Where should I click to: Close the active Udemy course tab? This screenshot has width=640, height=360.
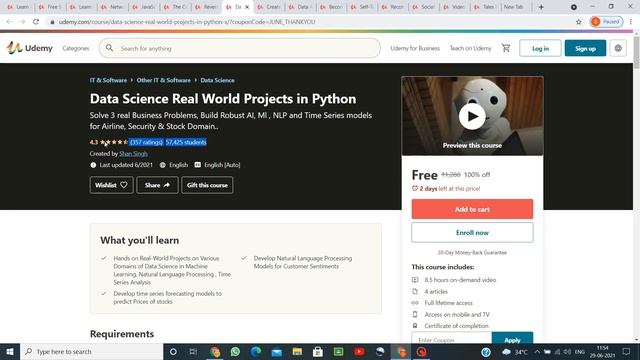(247, 7)
